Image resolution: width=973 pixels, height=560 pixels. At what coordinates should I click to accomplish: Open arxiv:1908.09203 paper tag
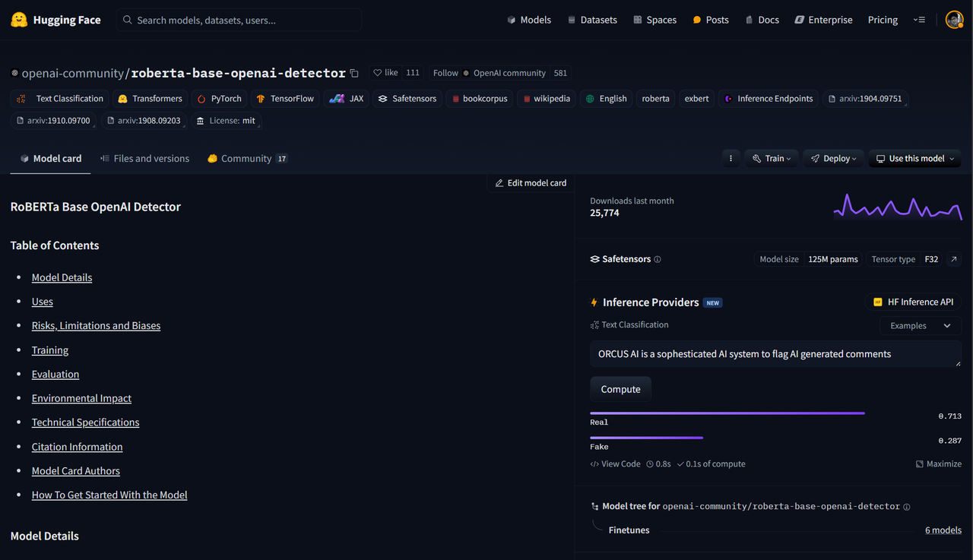[x=144, y=121]
